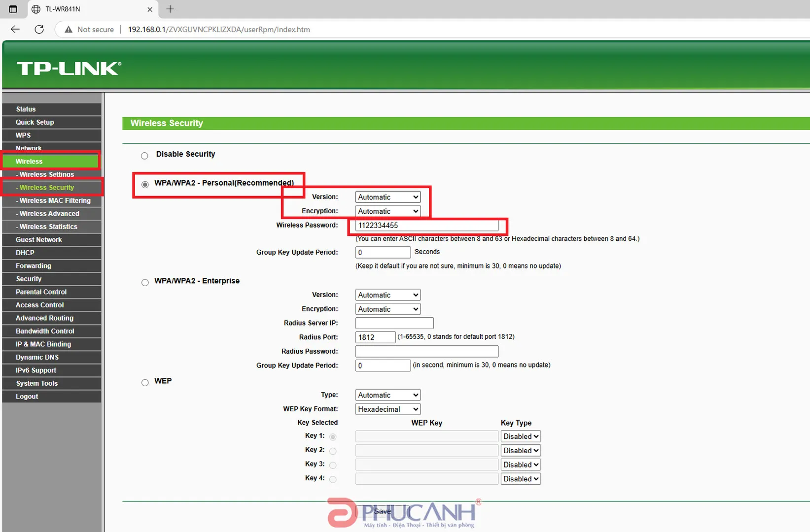810x532 pixels.
Task: Open Key 1 Key Type dropdown
Action: (x=521, y=436)
